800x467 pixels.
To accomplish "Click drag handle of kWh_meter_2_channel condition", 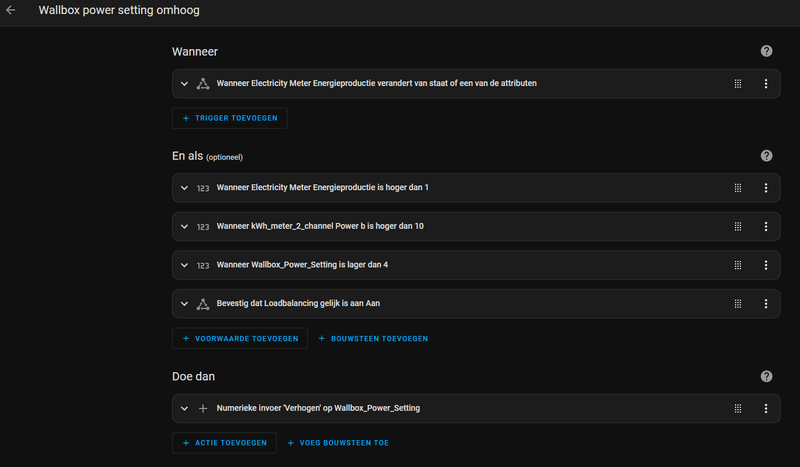I will pyautogui.click(x=737, y=226).
